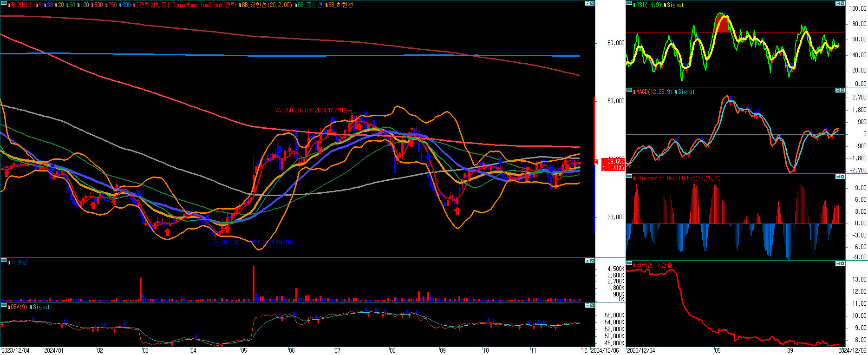Select the 20-day moving average legend
Image resolution: width=868 pixels, height=355 pixels.
[x=59, y=5]
